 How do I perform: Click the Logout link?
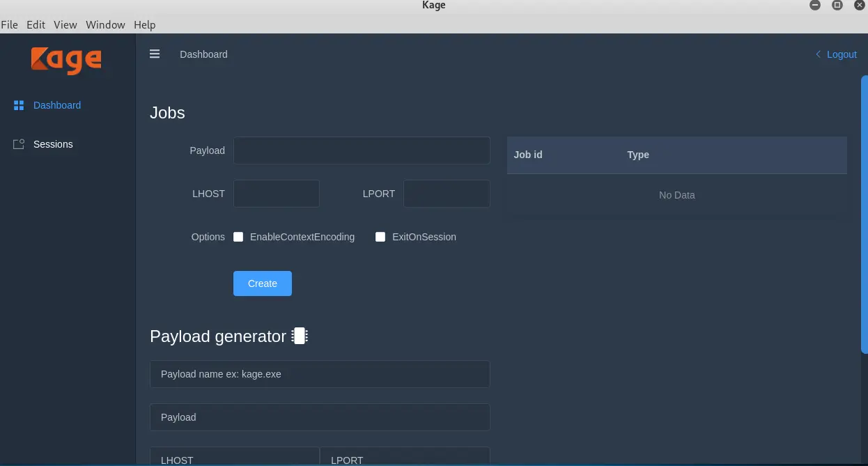(x=842, y=54)
